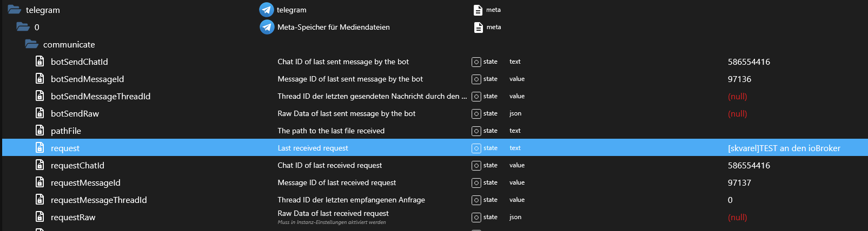Collapse the communicate folder icon
This screenshot has height=231, width=868.
(x=31, y=44)
